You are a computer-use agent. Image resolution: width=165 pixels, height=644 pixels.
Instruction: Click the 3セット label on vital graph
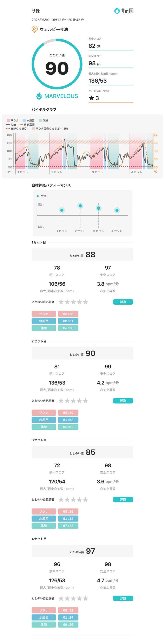point(97,172)
